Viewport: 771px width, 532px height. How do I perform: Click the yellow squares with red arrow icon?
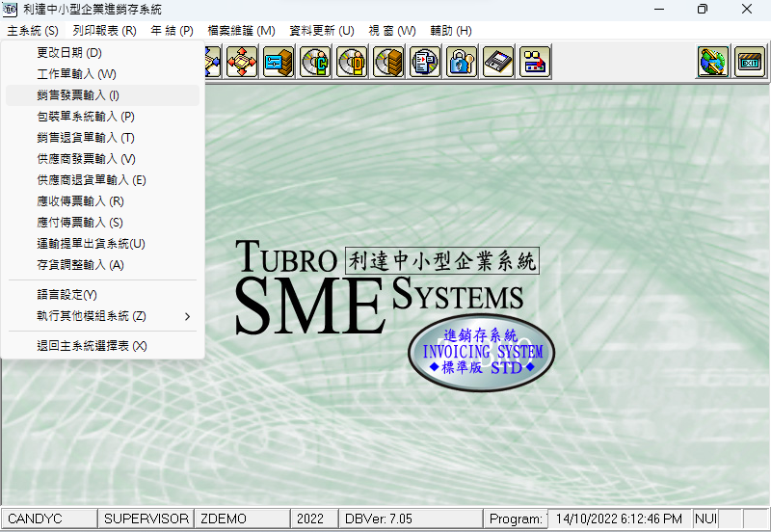pos(535,62)
